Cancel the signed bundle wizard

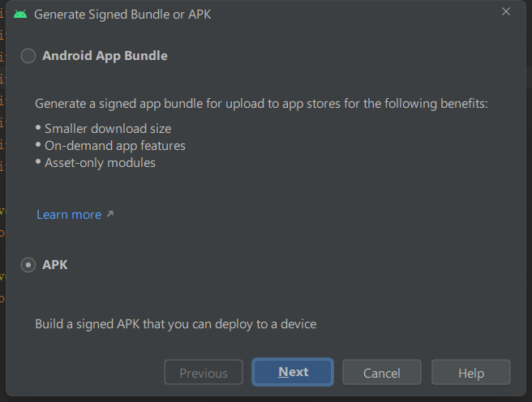point(382,373)
